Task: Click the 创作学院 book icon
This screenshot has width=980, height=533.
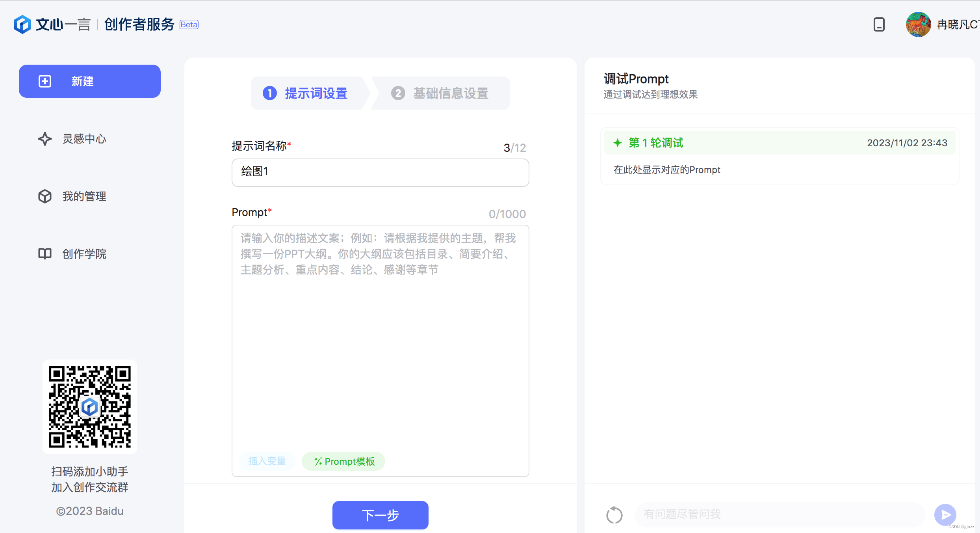Action: pyautogui.click(x=45, y=253)
